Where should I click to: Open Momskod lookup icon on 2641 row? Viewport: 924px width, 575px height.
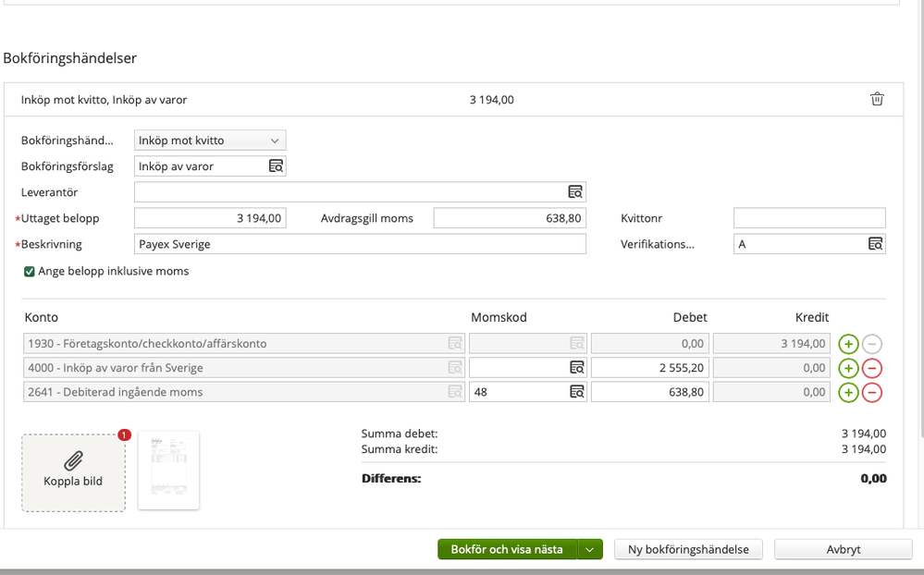click(577, 392)
